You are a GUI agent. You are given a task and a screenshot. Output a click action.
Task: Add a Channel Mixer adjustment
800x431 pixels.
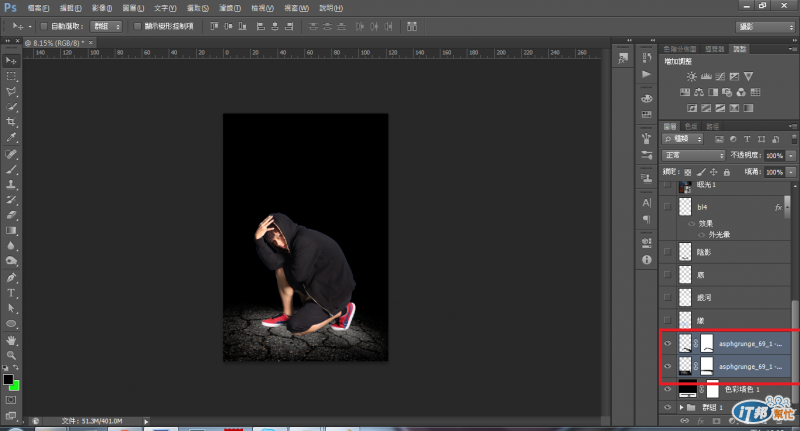[741, 92]
